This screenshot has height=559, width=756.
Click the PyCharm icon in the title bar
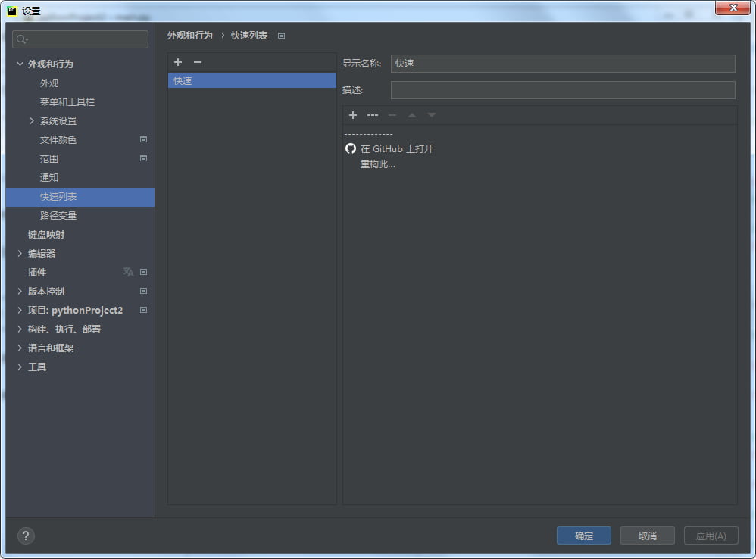11,11
